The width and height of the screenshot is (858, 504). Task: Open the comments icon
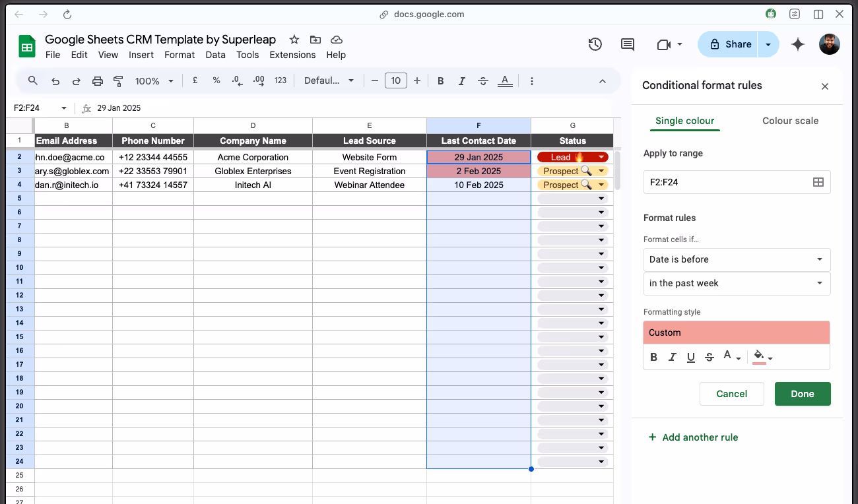[628, 44]
